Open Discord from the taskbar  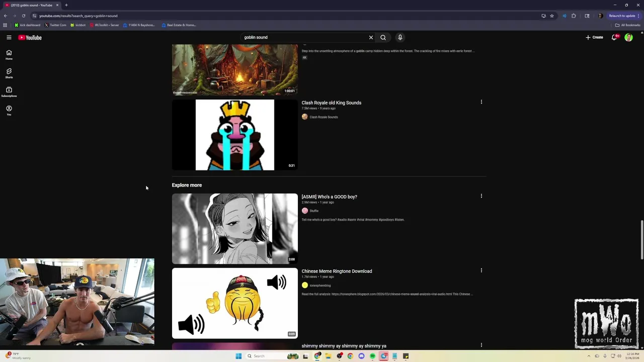tap(361, 356)
